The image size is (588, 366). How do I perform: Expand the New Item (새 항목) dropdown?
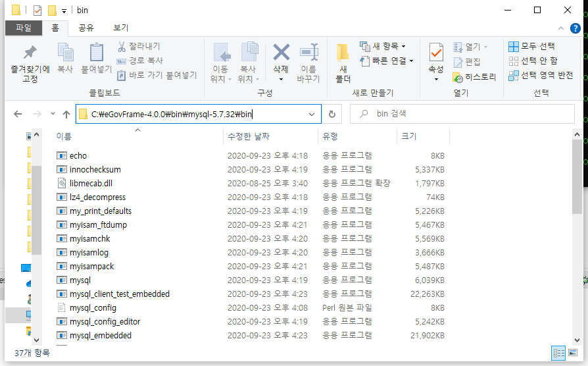(x=403, y=47)
